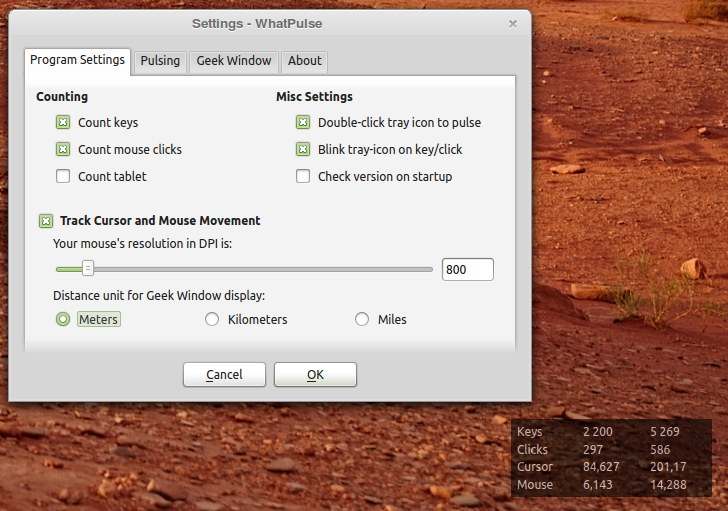Select the Meters radio button
728x511 pixels.
click(x=63, y=319)
